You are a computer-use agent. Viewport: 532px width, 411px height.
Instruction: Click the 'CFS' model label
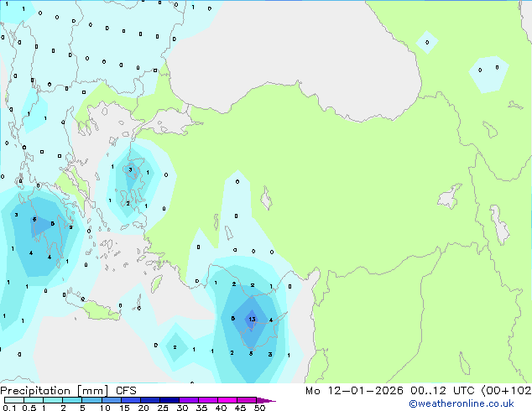[126, 391]
